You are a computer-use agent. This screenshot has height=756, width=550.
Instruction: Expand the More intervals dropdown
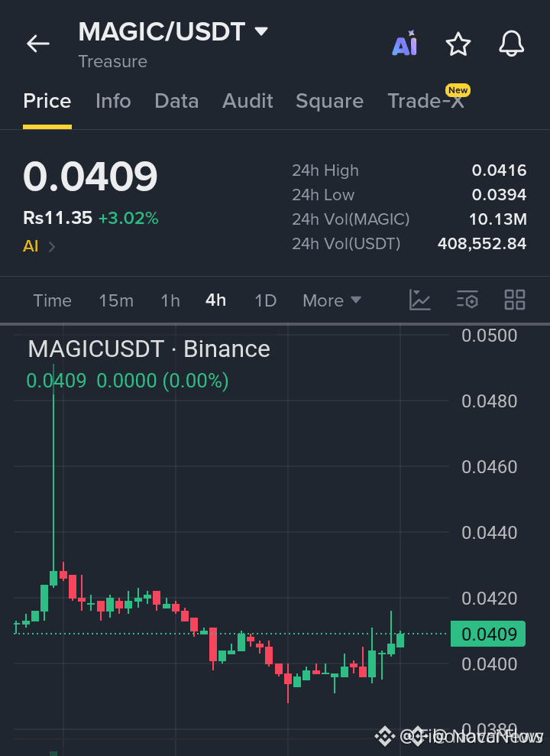(332, 301)
